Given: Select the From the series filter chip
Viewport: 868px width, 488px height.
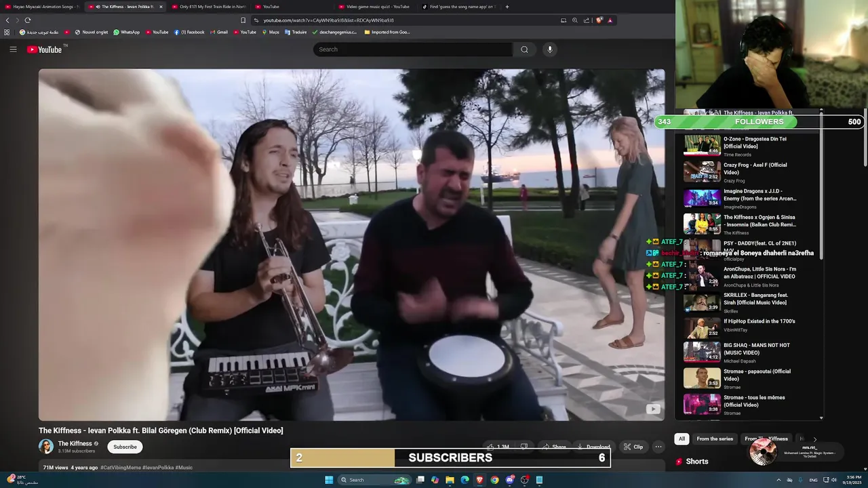Looking at the screenshot, I should [715, 439].
